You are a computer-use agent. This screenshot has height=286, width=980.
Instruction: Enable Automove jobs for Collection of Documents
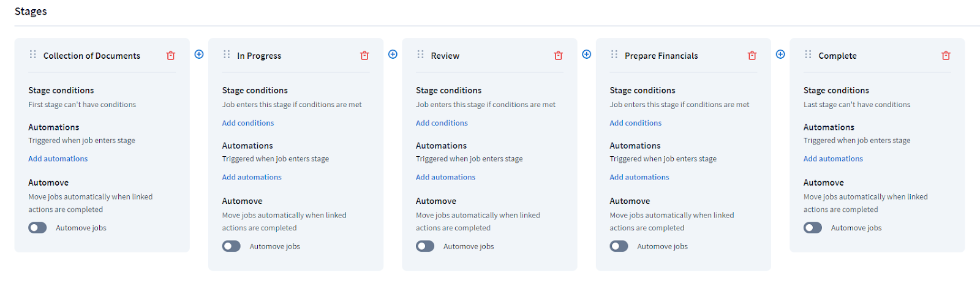coord(37,228)
